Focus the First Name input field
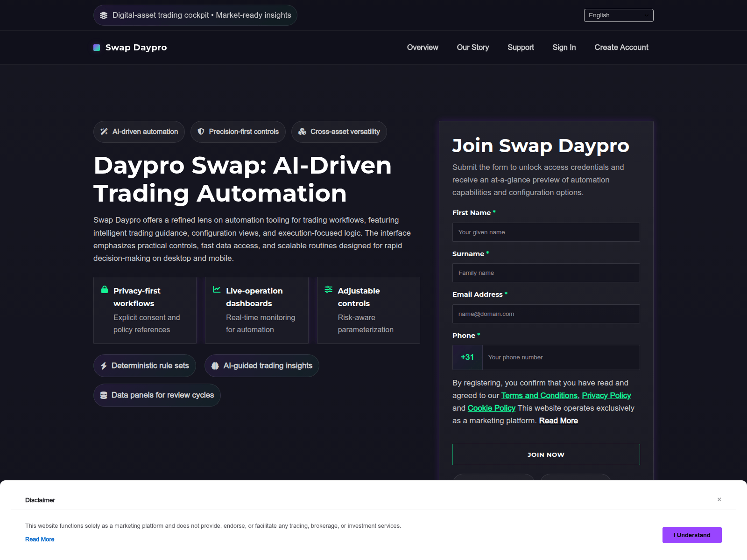The width and height of the screenshot is (747, 560). tap(546, 232)
